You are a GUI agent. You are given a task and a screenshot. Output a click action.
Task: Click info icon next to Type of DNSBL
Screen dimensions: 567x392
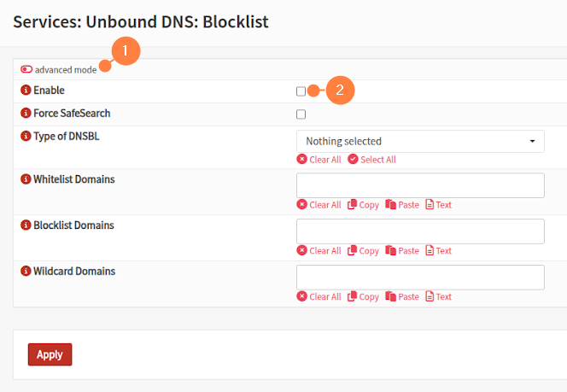tap(26, 136)
